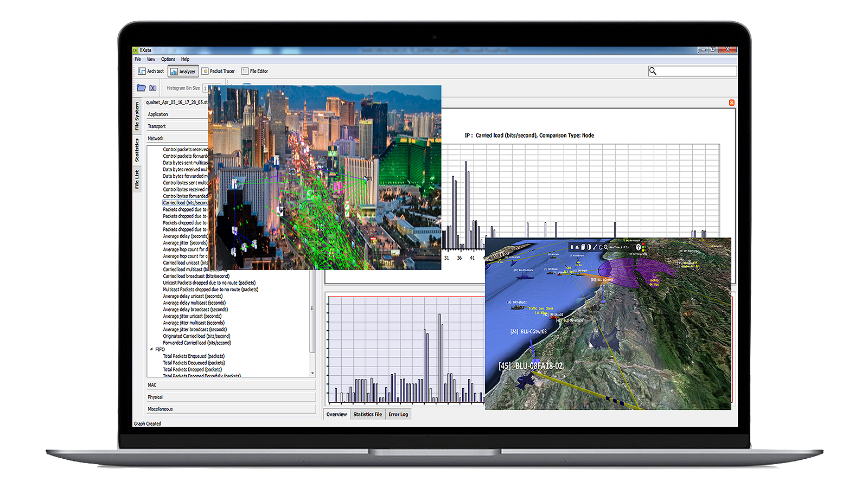Expand the Application layer section

click(x=177, y=114)
